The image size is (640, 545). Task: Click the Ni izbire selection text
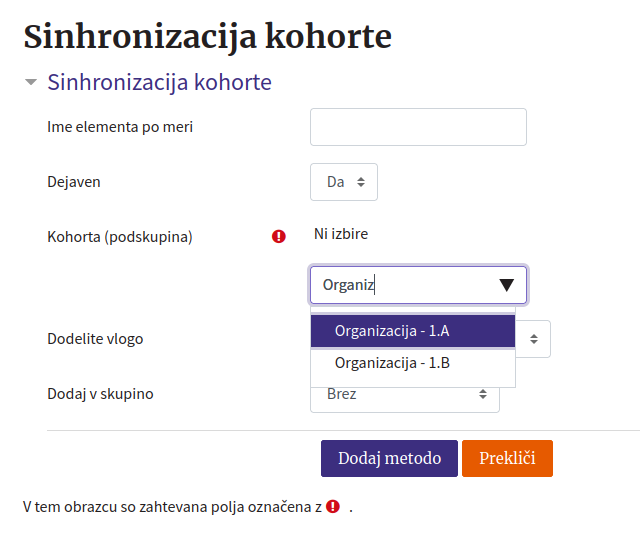[341, 234]
